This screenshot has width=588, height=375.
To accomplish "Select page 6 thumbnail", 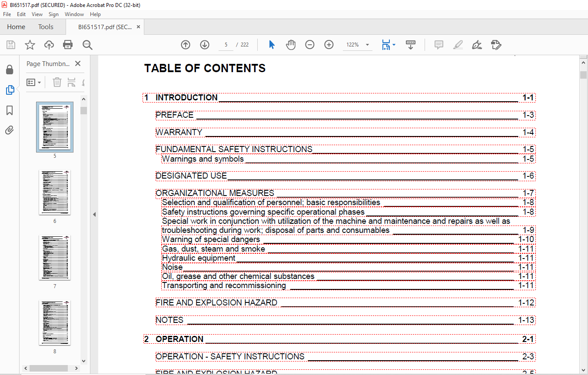I will coord(55,192).
